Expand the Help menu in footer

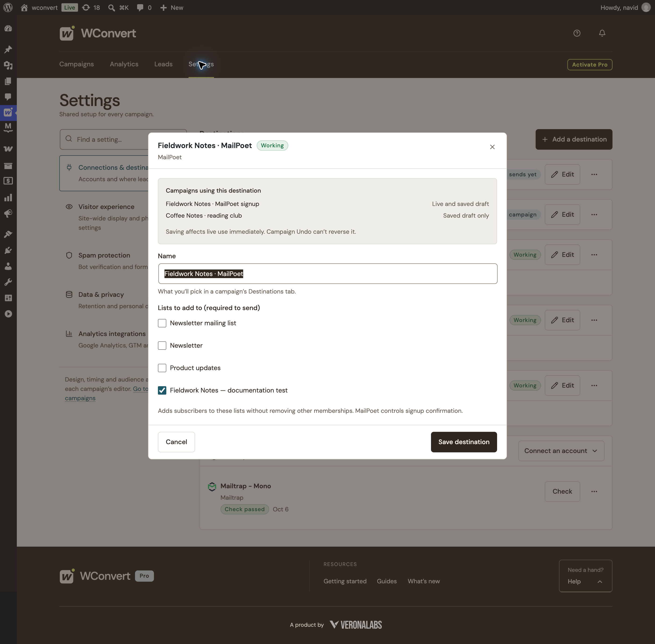[585, 581]
